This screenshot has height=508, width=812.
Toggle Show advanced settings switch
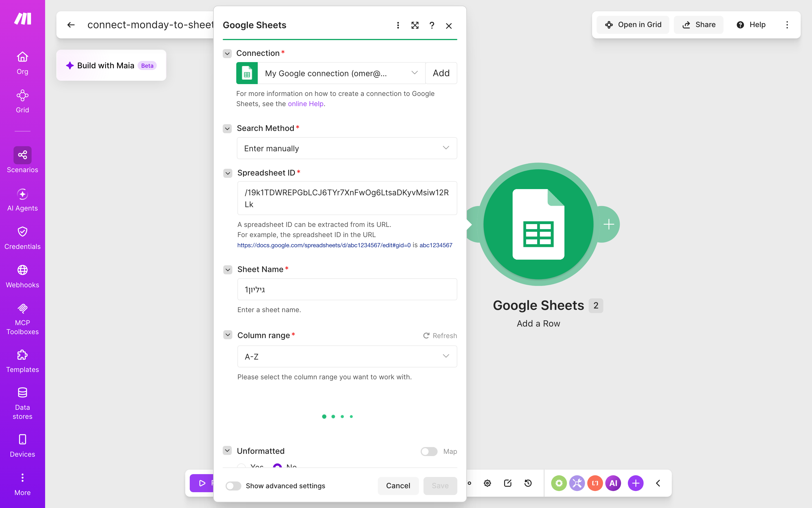(233, 486)
